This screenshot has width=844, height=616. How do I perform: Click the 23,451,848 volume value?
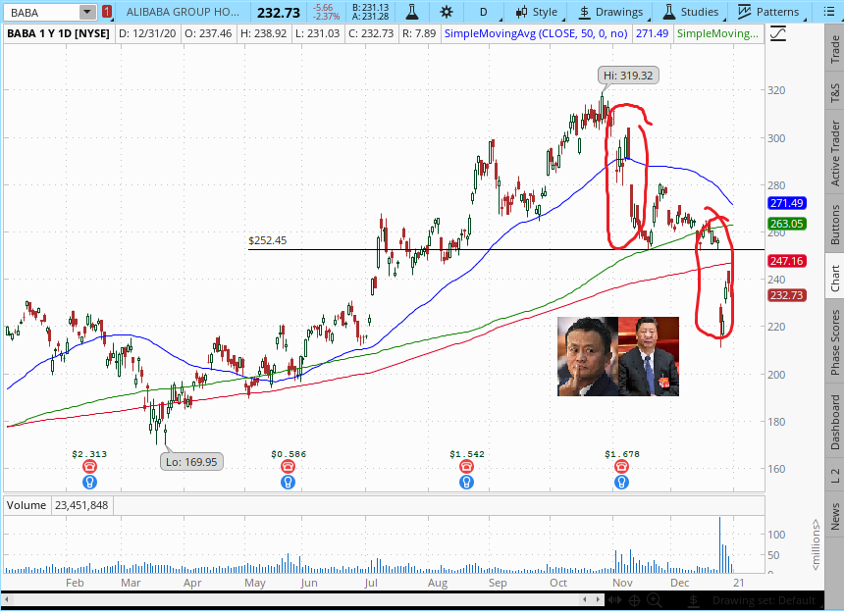81,505
